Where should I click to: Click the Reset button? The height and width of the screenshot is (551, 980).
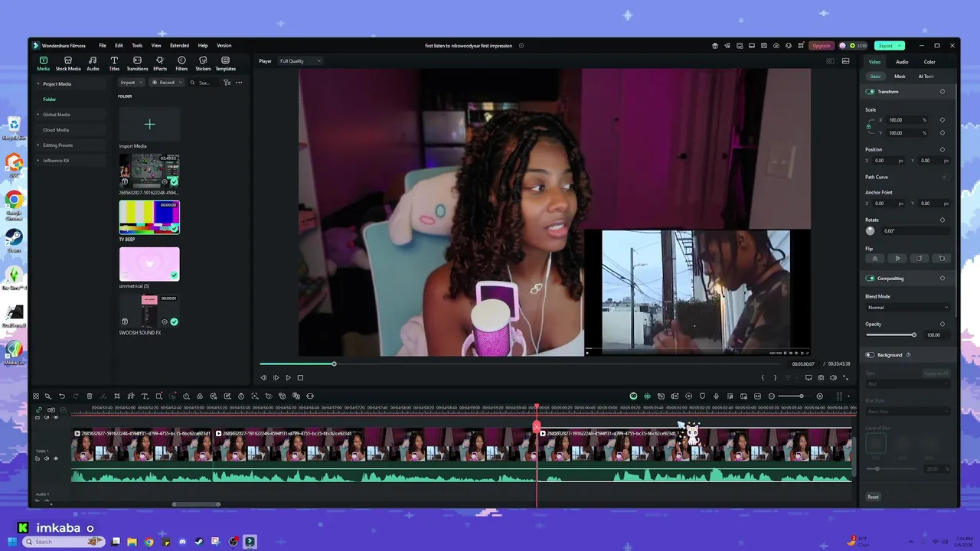pos(873,497)
